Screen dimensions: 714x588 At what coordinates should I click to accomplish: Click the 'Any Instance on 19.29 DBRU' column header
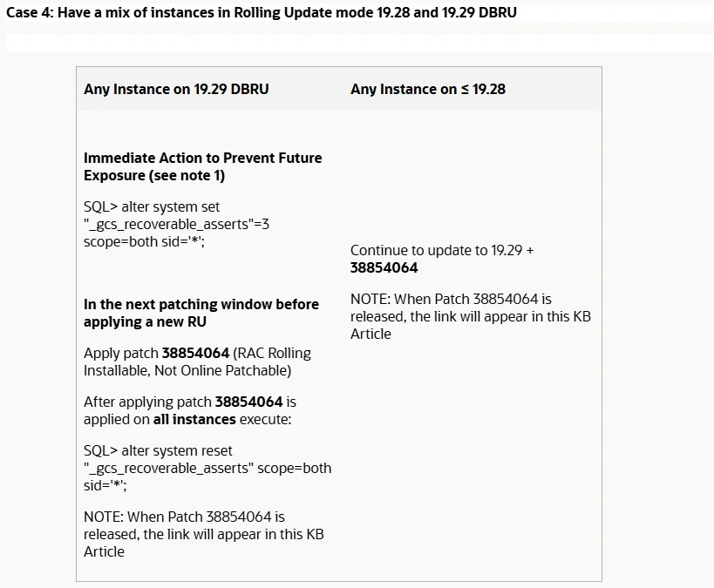pos(176,89)
